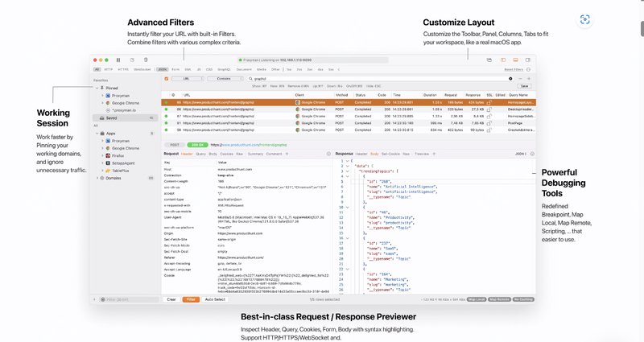
Task: Click the SSL lock icon in first row
Action: click(x=489, y=104)
